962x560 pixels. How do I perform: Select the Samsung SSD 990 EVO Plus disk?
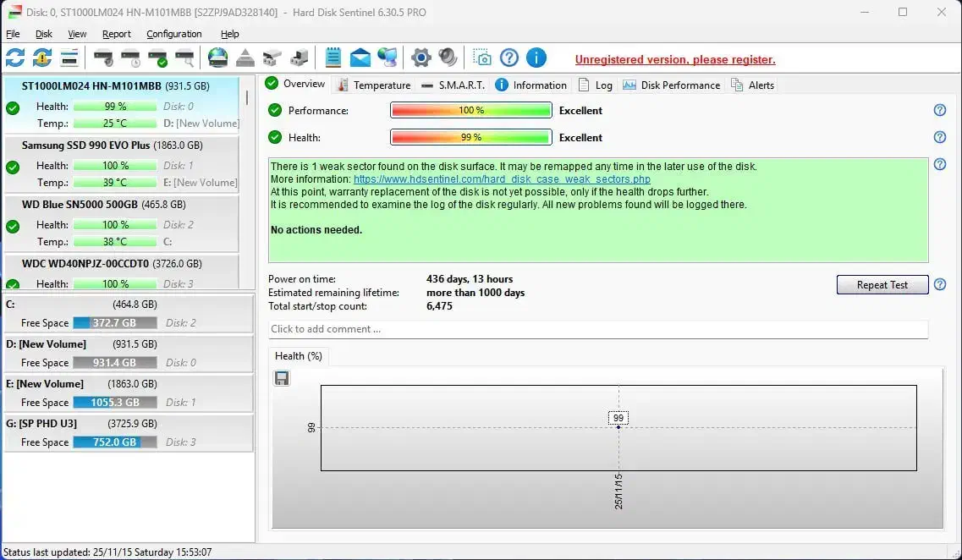point(112,145)
